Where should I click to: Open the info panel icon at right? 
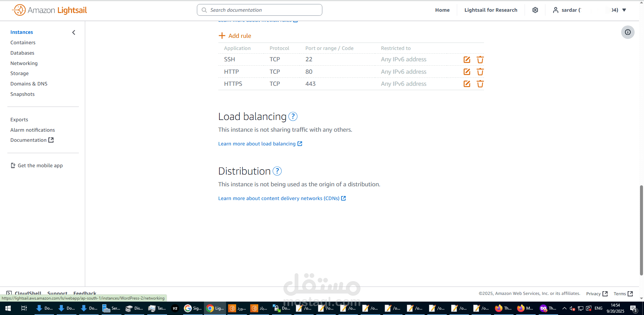tap(628, 32)
